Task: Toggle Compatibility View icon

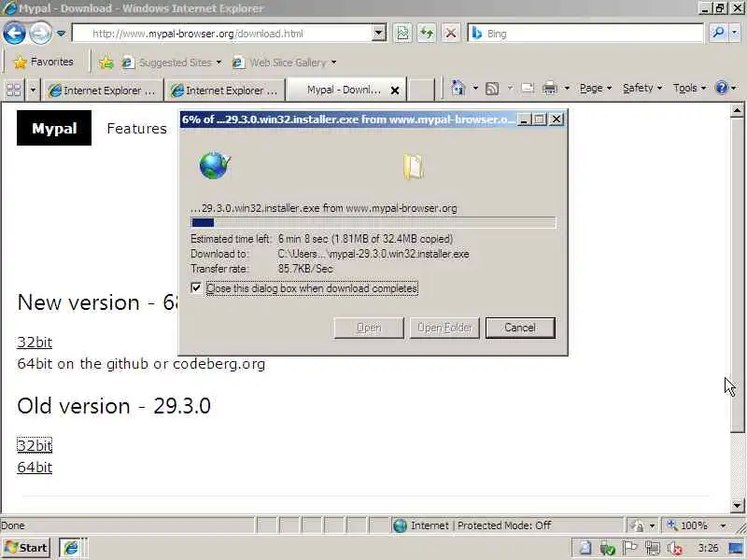Action: click(402, 34)
